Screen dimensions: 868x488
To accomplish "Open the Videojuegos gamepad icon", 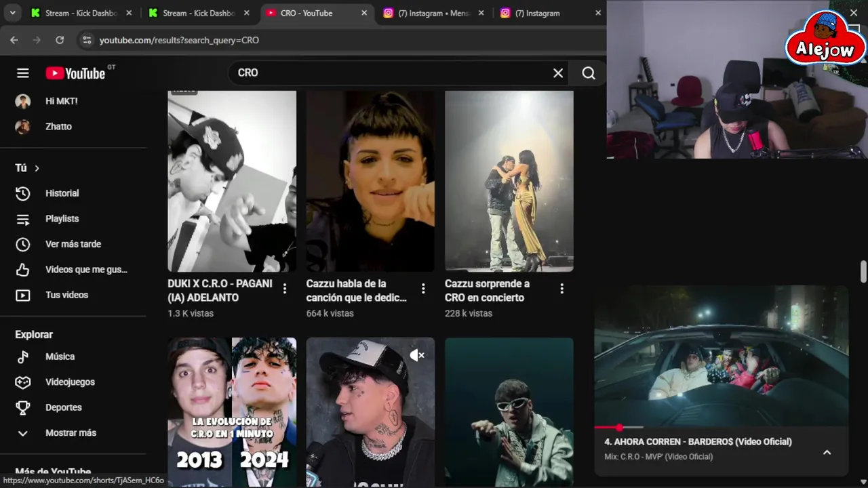I will pyautogui.click(x=23, y=382).
